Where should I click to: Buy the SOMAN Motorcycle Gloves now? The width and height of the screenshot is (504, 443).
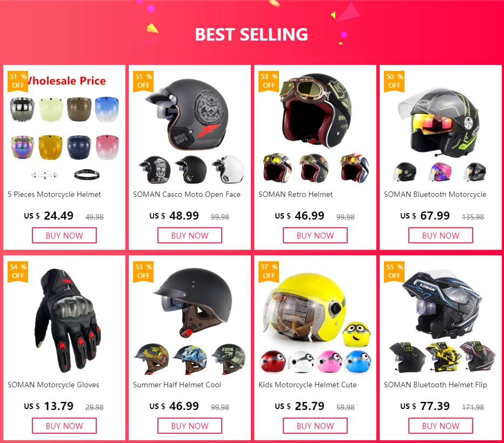pyautogui.click(x=64, y=426)
